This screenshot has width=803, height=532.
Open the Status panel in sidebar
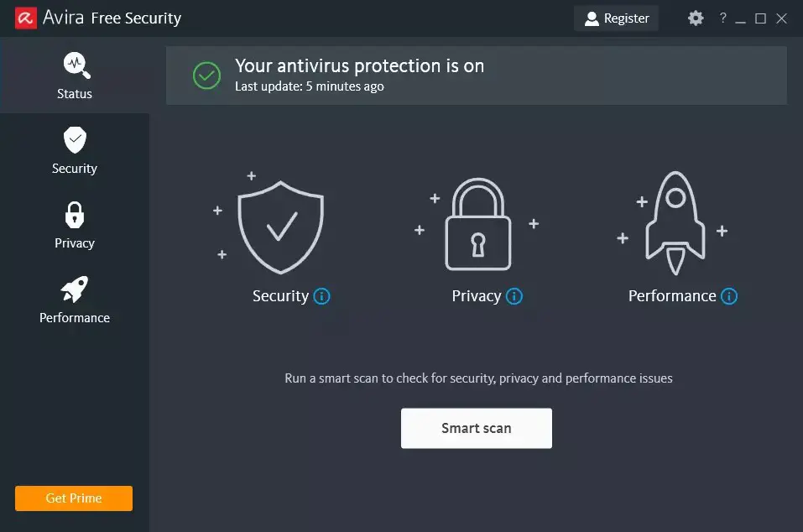pos(75,76)
